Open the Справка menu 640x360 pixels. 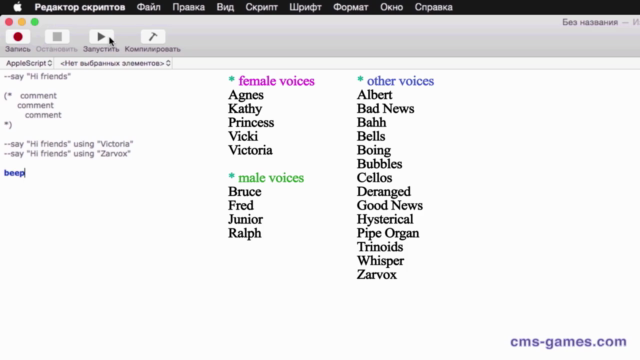click(x=433, y=7)
